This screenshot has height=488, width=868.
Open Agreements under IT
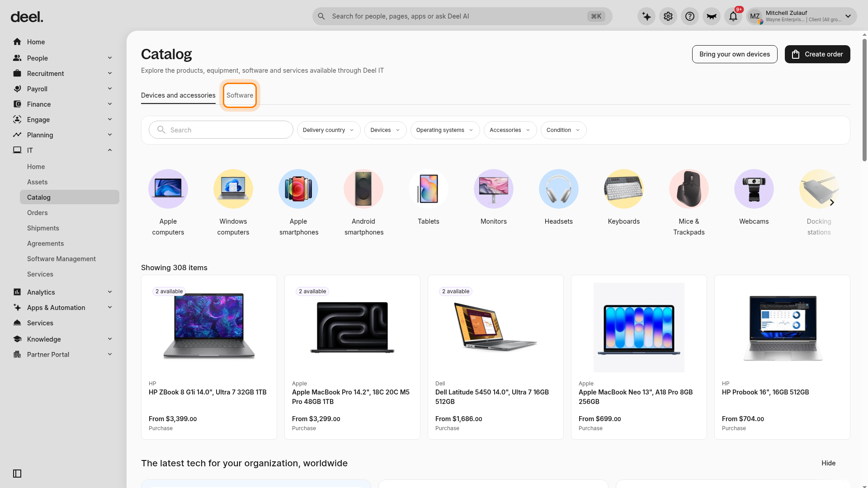(45, 243)
